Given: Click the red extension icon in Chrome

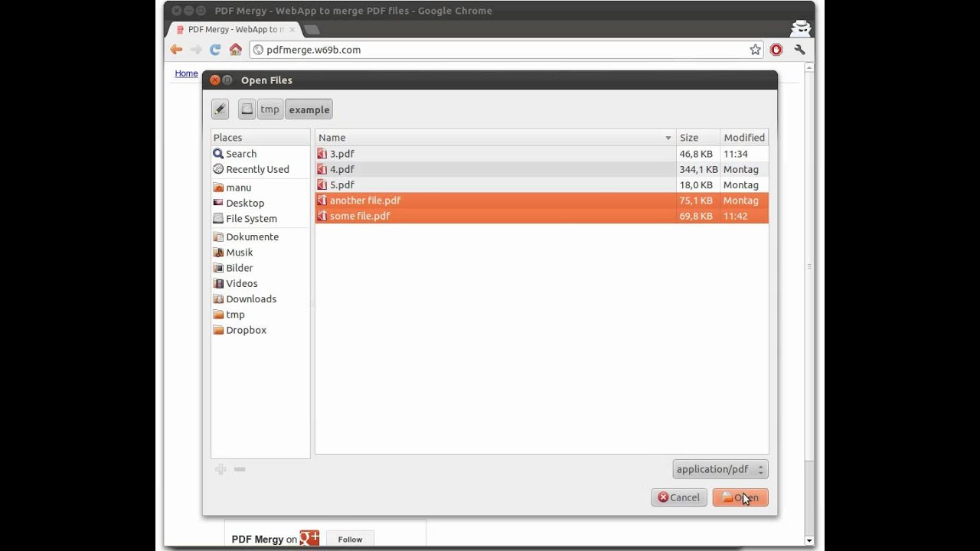Looking at the screenshot, I should [776, 50].
